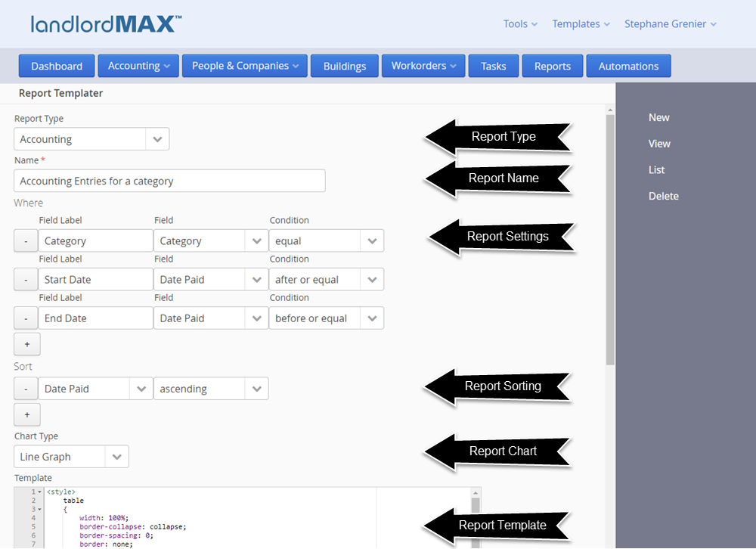
Task: Add a new Where condition row
Action: pyautogui.click(x=27, y=345)
